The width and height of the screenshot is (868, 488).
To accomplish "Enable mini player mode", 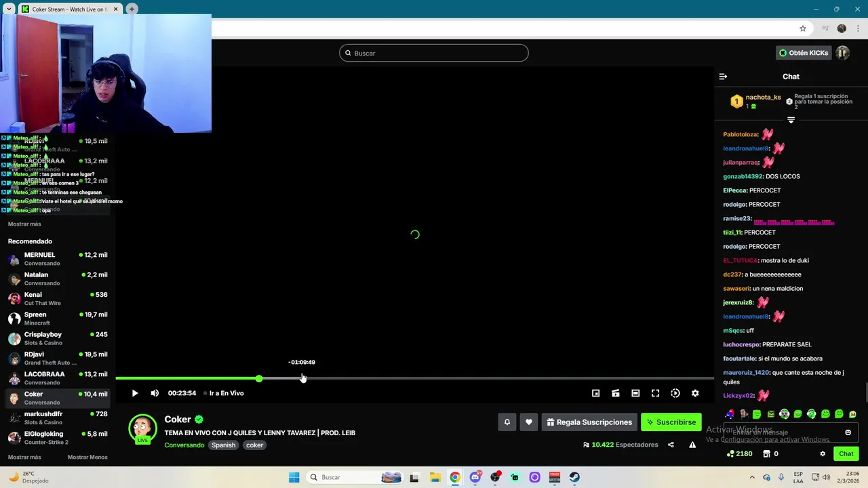I will (x=595, y=393).
